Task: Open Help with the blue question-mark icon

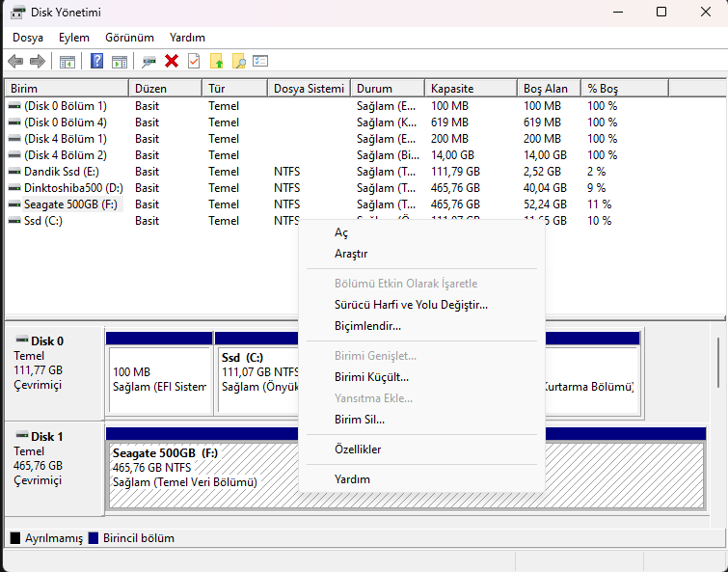Action: coord(96,61)
